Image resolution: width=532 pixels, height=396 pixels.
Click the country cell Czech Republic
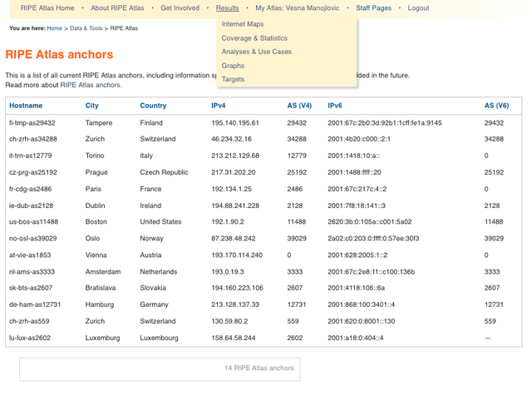(x=164, y=172)
